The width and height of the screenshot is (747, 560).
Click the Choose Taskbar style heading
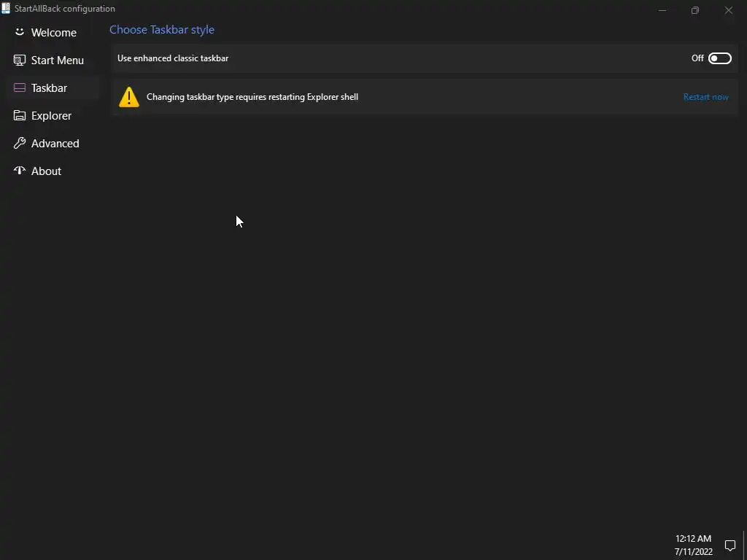pyautogui.click(x=162, y=29)
